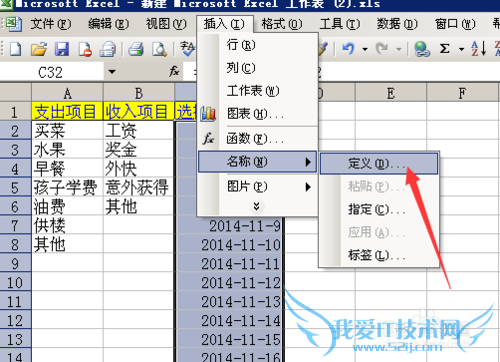Open Print Preview with the magnifier page icon

[x=159, y=49]
